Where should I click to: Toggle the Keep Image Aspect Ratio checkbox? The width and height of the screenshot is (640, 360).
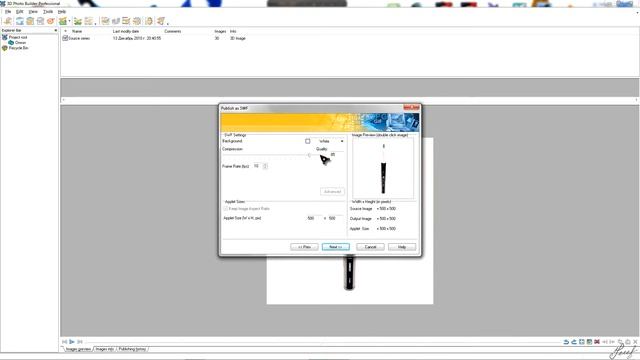pyautogui.click(x=226, y=209)
